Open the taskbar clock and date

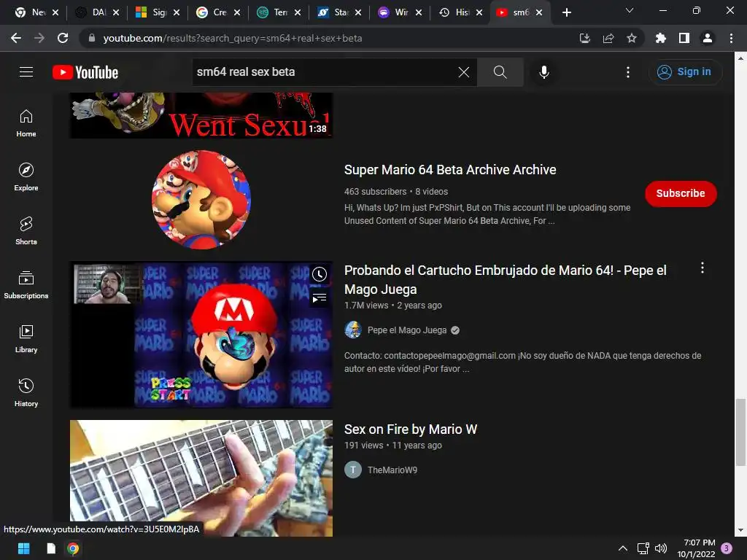(696, 548)
